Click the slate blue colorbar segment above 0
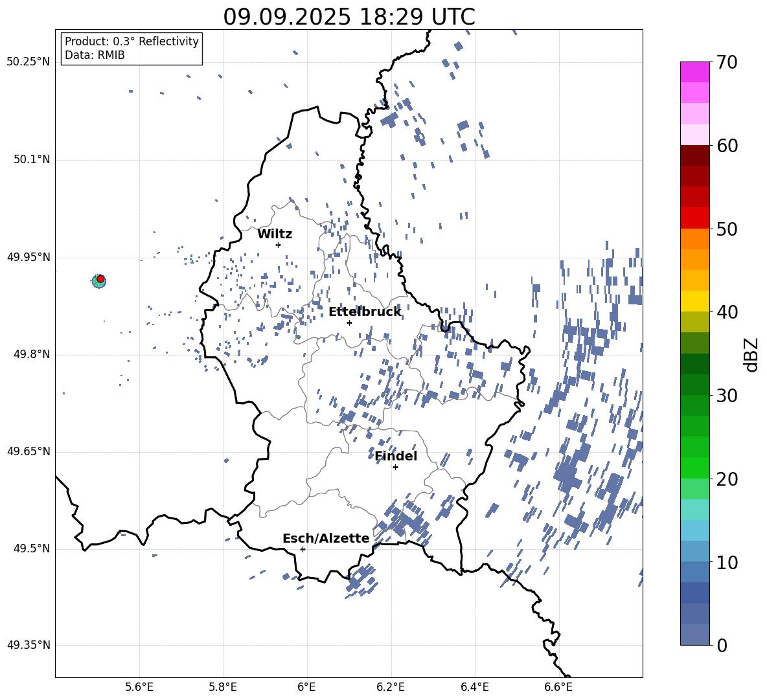Image resolution: width=767 pixels, height=700 pixels. coord(694,635)
